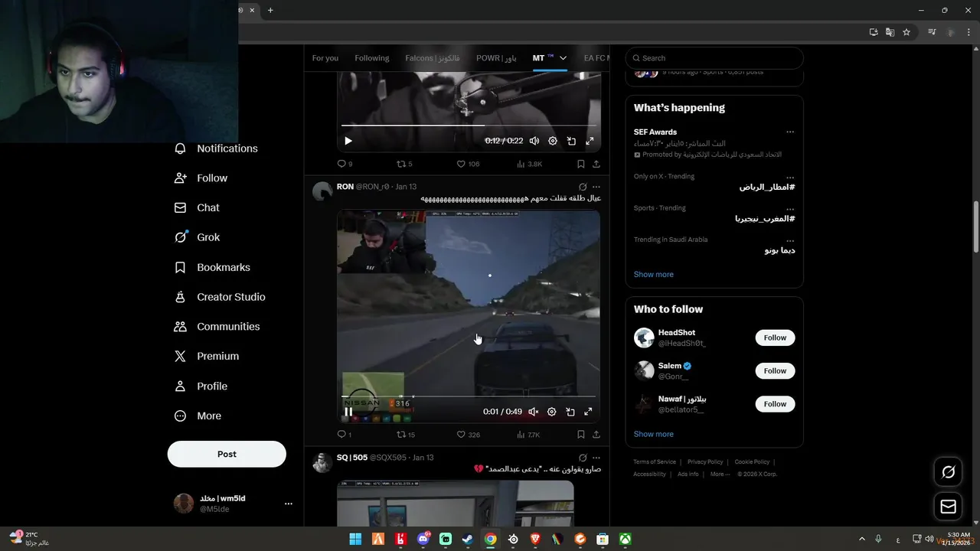Switch to the Falcons timeline tab
Screen dimensions: 980x551
coord(433,58)
